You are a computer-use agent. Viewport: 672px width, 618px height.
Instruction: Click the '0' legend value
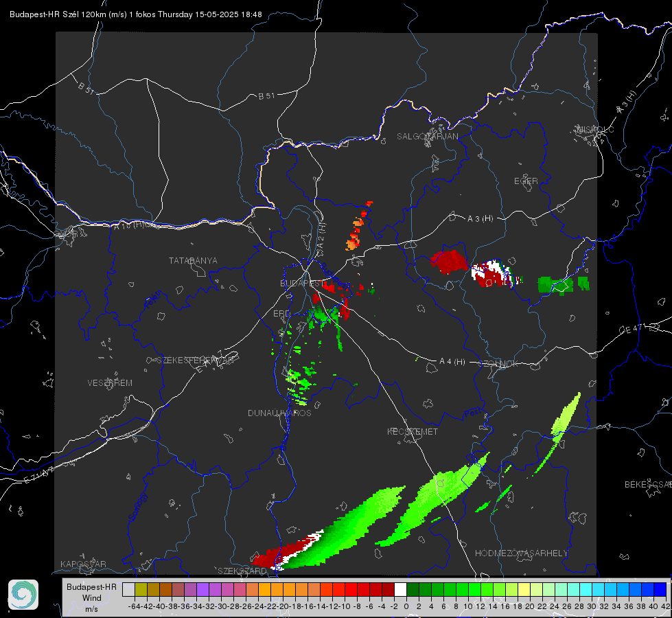406,606
